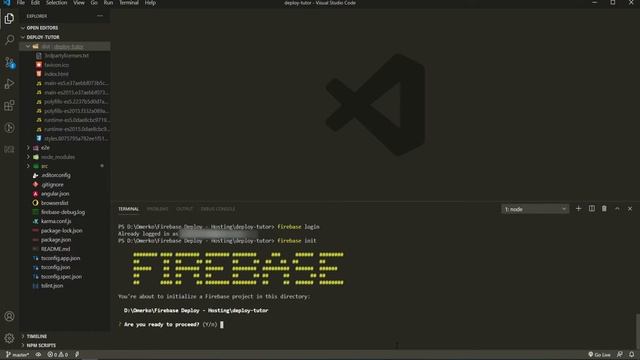Image resolution: width=640 pixels, height=360 pixels.
Task: Open the Run menu
Action: tap(108, 3)
